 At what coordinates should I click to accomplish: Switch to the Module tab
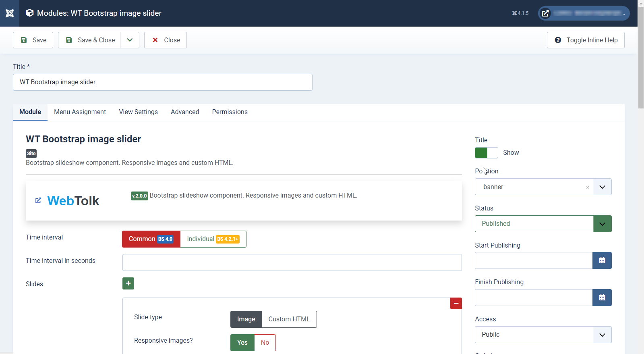click(x=30, y=112)
